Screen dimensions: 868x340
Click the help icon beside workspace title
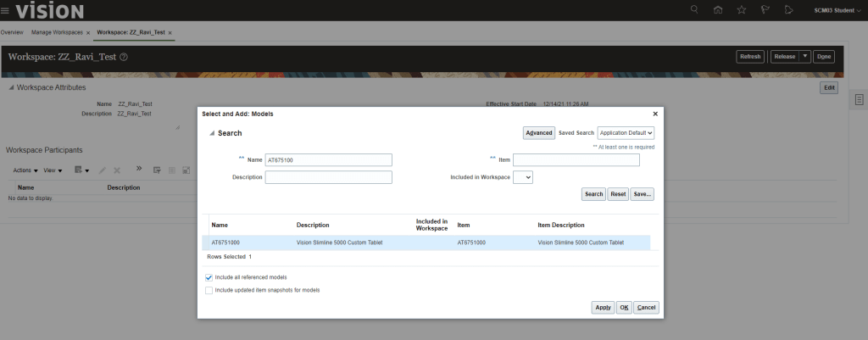124,57
